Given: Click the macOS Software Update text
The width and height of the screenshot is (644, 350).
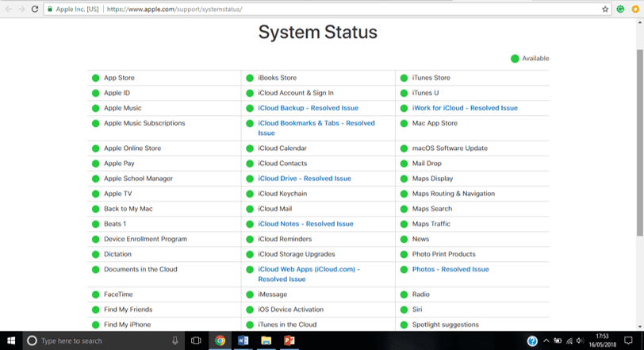Looking at the screenshot, I should click(x=450, y=148).
